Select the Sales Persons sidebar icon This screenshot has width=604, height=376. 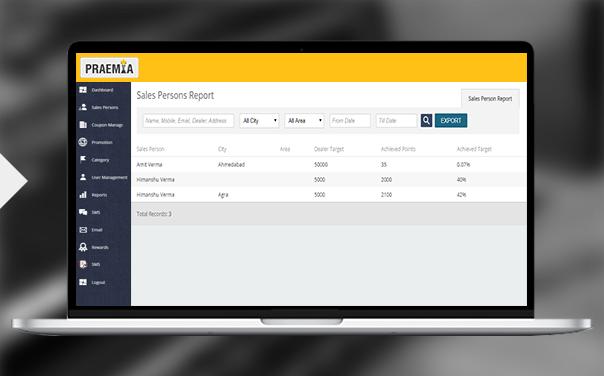(83, 107)
